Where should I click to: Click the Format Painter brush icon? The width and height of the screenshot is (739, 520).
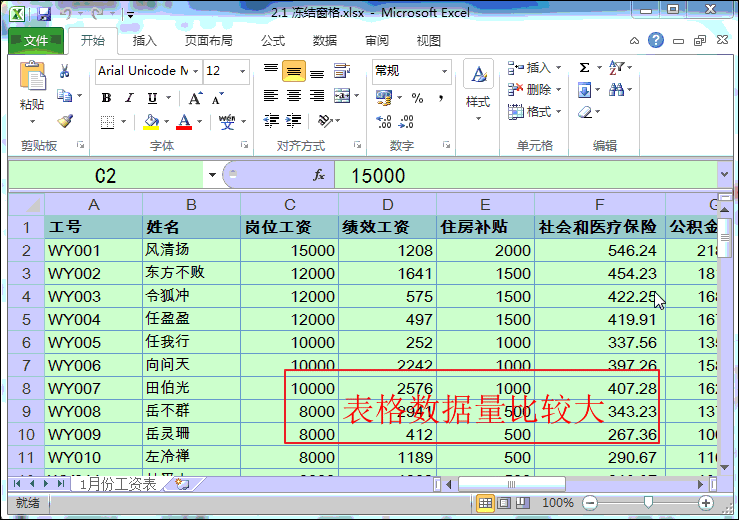tap(65, 121)
